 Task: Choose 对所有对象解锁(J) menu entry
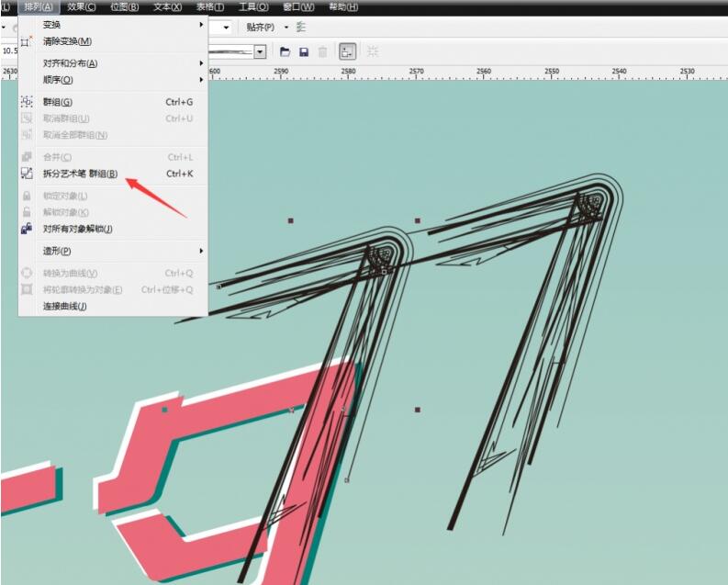113,229
